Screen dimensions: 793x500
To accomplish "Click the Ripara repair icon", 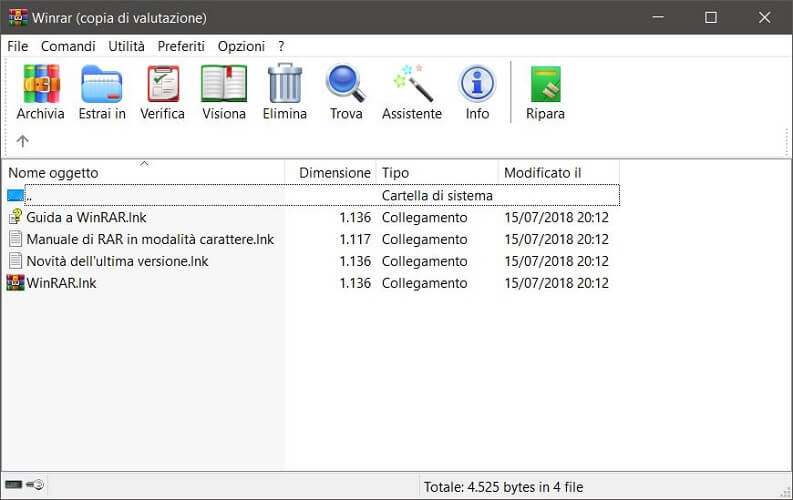I will 545,92.
